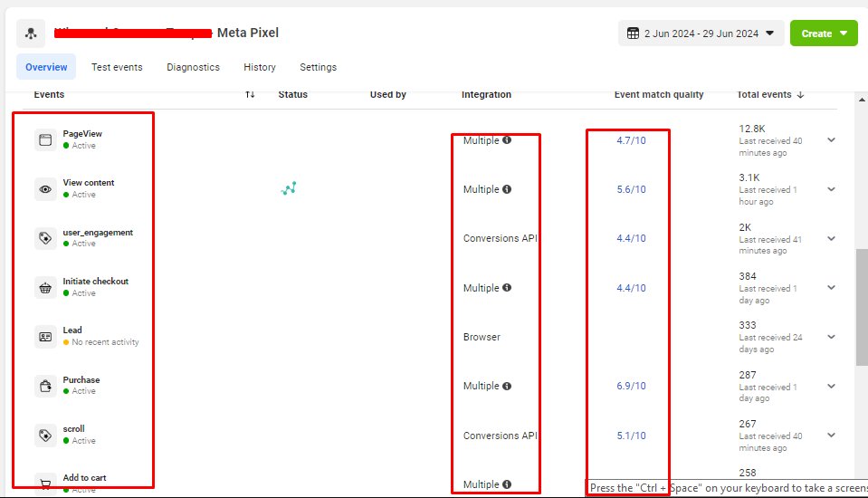
Task: Click the scrollbar up arrow
Action: 862,100
